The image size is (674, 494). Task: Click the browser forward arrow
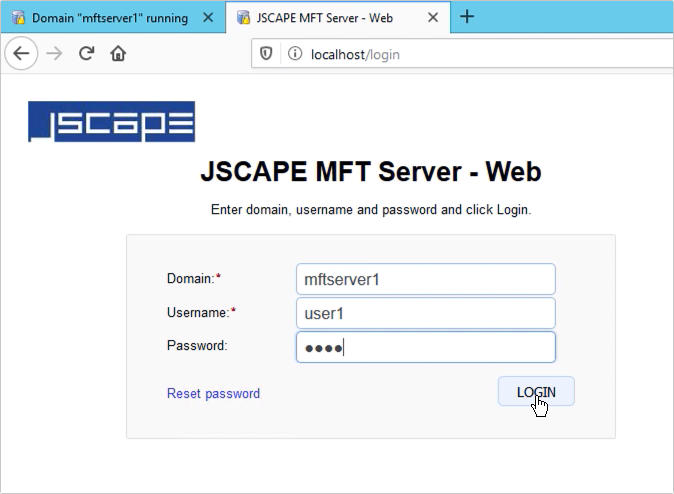tap(55, 54)
